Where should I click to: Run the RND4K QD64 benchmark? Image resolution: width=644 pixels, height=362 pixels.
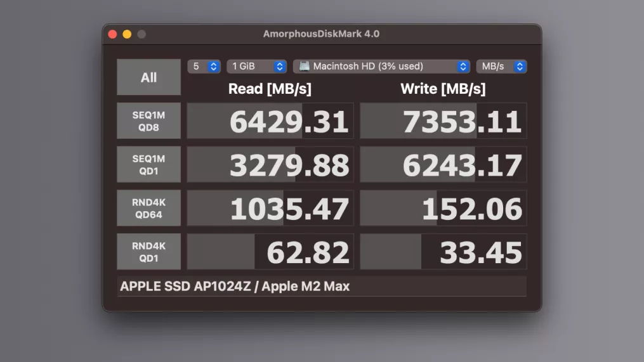tap(148, 208)
